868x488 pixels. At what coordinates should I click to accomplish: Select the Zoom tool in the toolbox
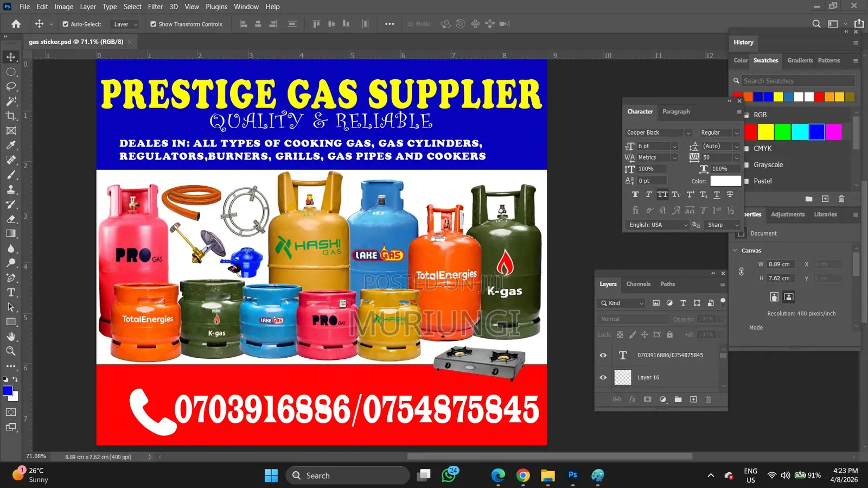(x=11, y=351)
